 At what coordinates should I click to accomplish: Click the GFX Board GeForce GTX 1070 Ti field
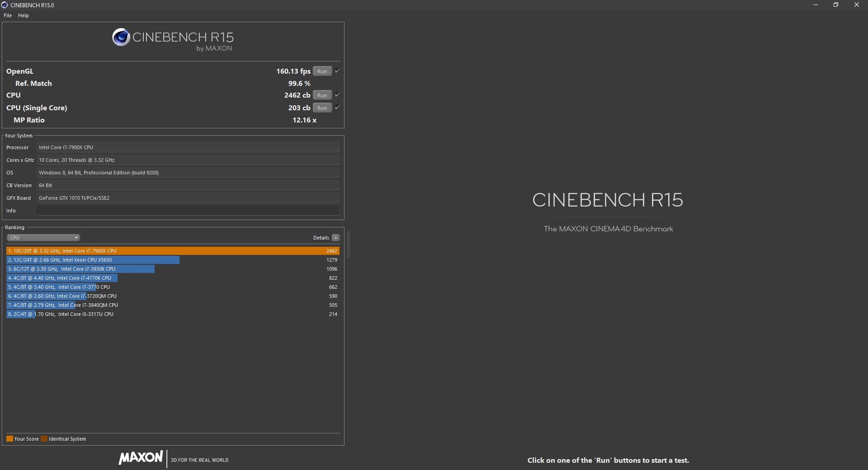(x=188, y=198)
